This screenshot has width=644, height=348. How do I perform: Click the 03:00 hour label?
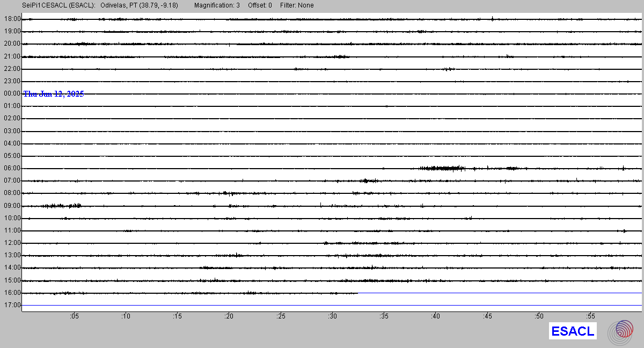pyautogui.click(x=12, y=131)
